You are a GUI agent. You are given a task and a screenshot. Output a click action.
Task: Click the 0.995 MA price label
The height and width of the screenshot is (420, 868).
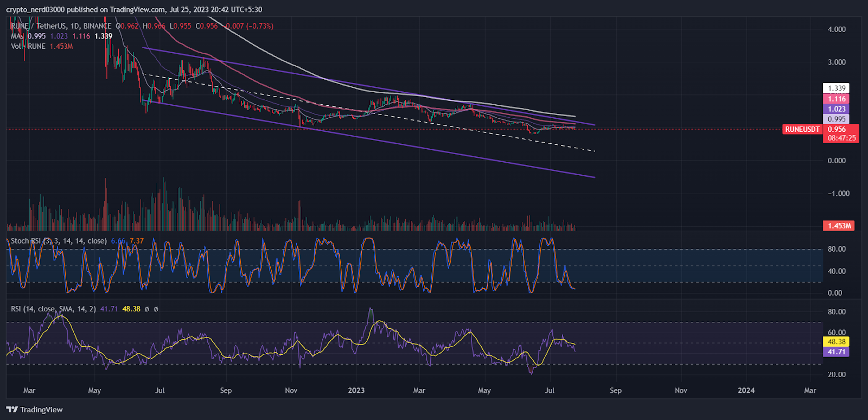[x=837, y=119]
